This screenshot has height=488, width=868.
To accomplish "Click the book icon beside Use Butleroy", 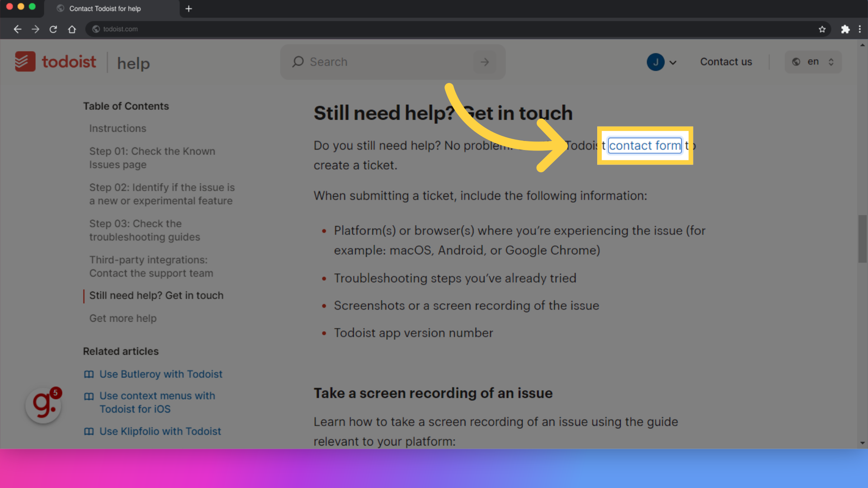I will coord(89,375).
